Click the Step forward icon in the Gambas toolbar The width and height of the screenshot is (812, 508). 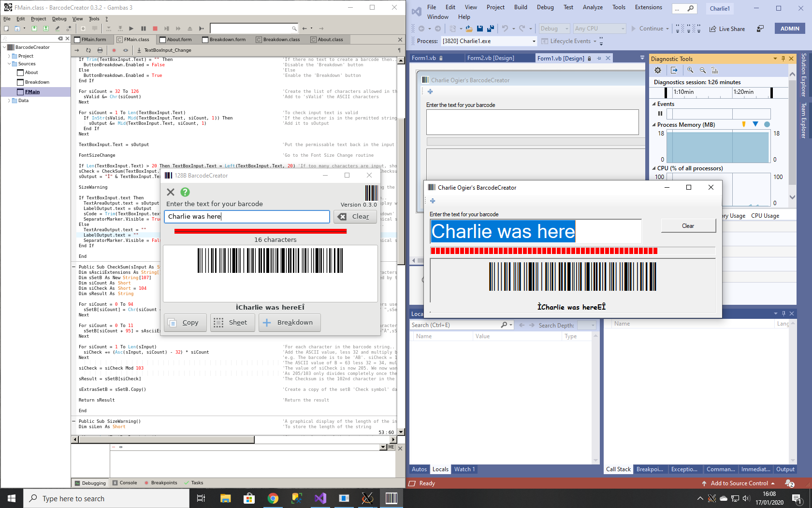(x=167, y=29)
